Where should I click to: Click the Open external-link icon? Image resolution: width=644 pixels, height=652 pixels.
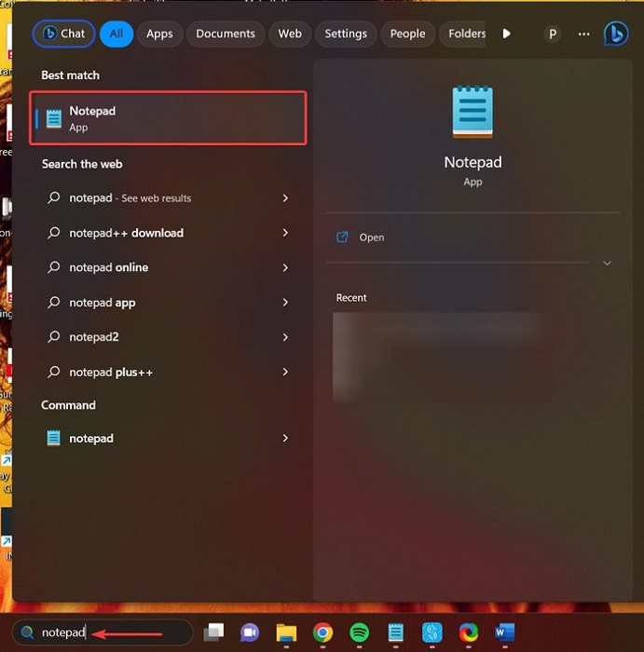point(342,238)
